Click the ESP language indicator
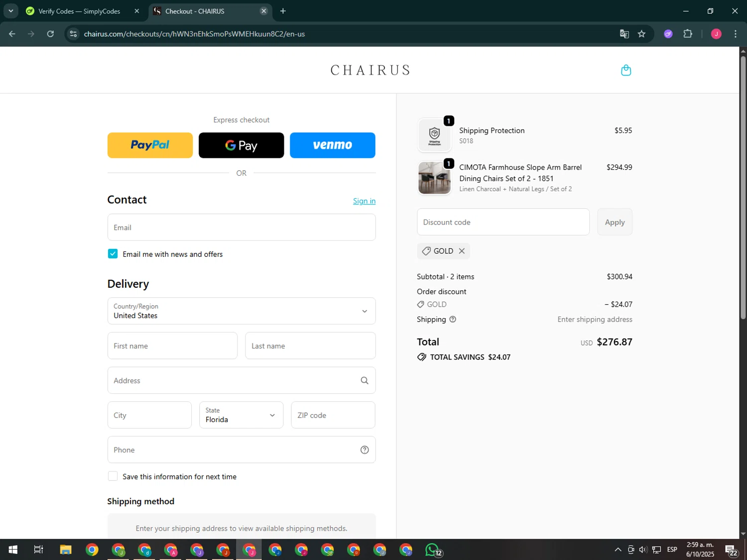Viewport: 747px width, 560px height. coord(672,550)
